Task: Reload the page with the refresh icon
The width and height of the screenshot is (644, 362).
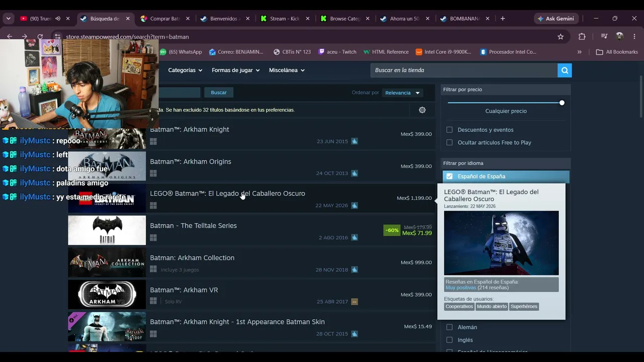Action: [40, 37]
